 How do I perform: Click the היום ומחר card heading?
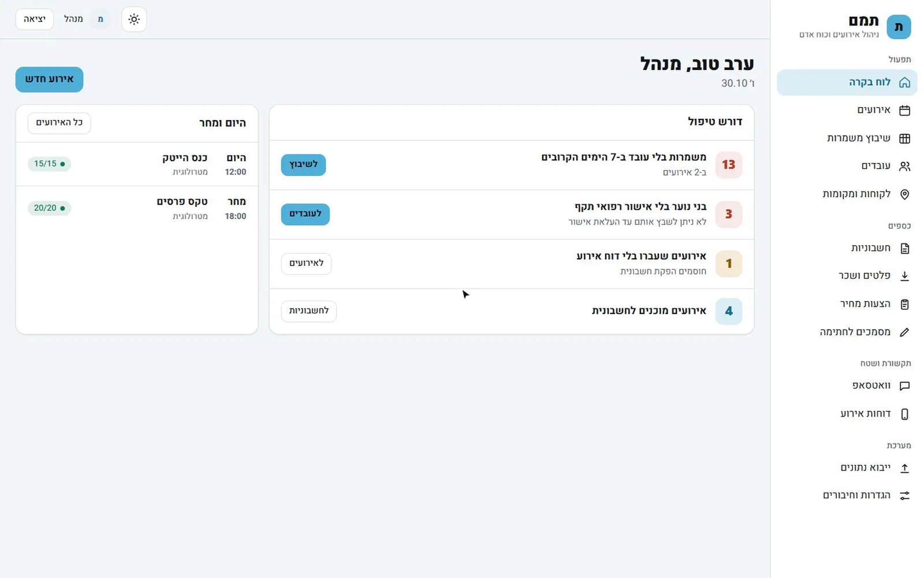coord(222,123)
